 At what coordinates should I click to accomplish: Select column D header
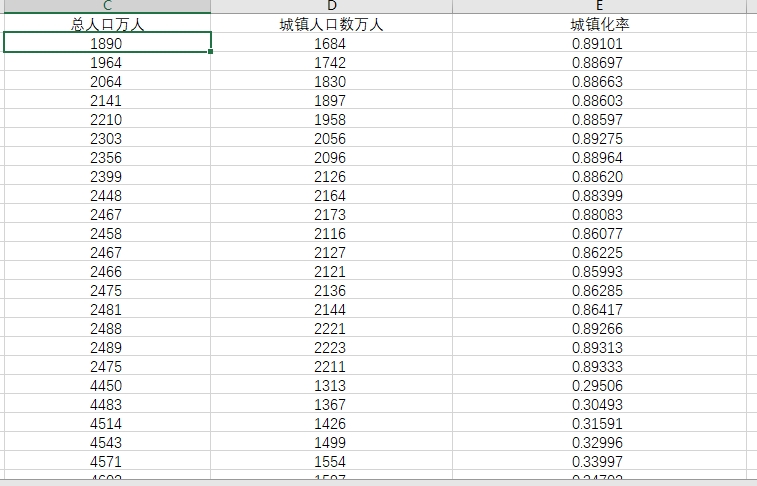[332, 6]
